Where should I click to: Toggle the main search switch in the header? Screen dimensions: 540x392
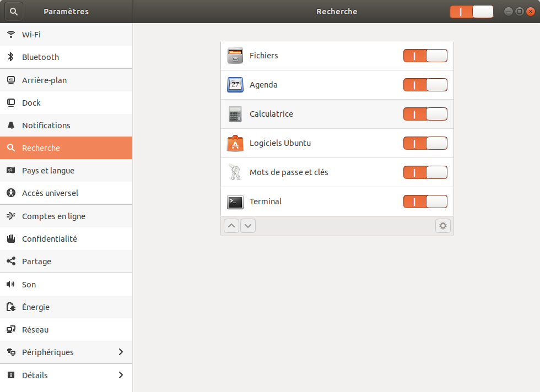pyautogui.click(x=471, y=11)
